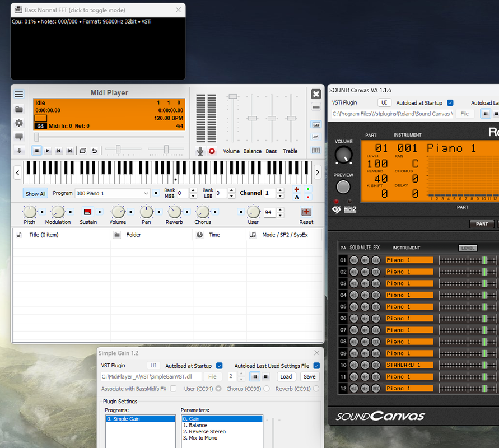Increase User controller value 94
The image size is (499, 448).
[280, 209]
